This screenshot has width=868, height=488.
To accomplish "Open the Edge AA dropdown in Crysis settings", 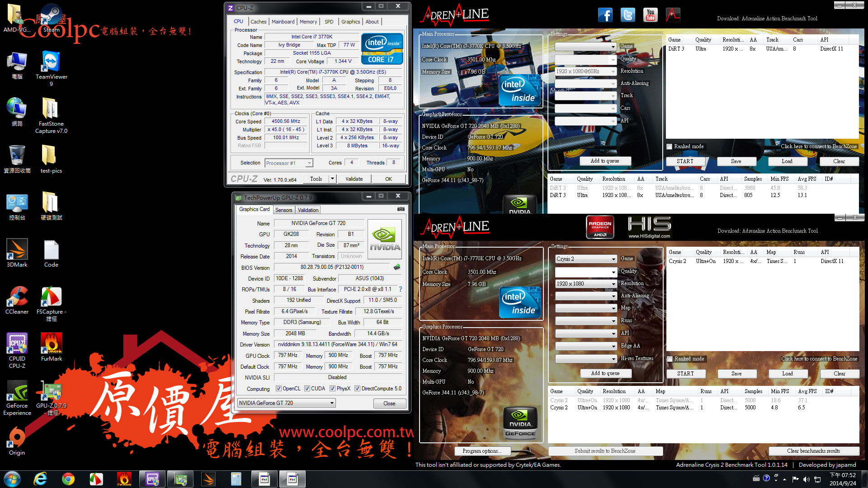I will pos(586,346).
